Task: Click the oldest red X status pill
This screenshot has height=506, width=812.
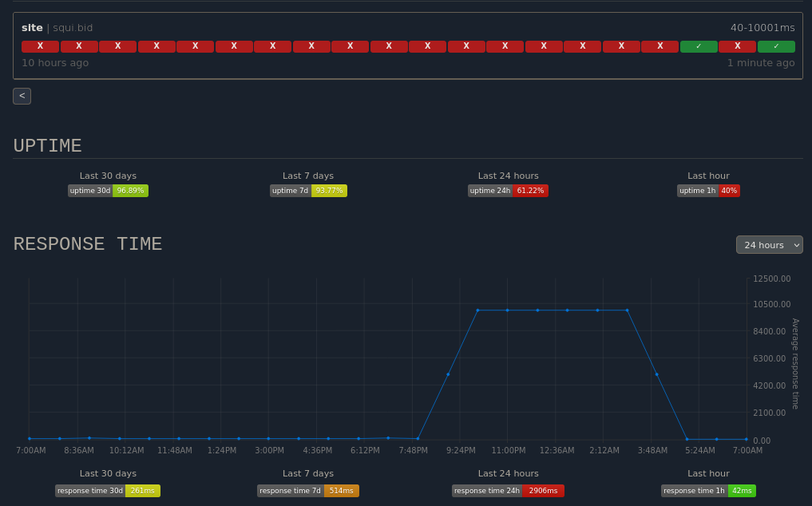Action: point(40,46)
